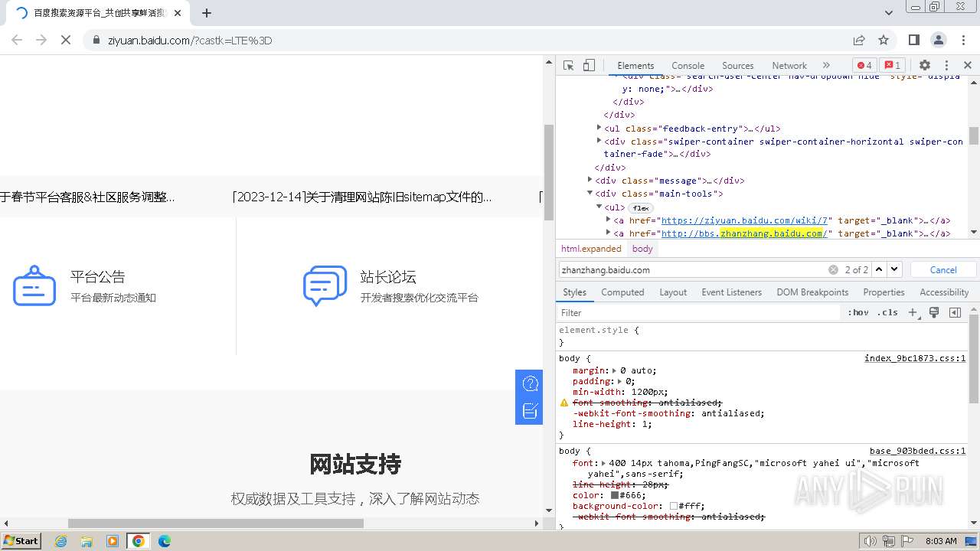980x551 pixels.
Task: Switch to the Sources tab
Action: (738, 66)
